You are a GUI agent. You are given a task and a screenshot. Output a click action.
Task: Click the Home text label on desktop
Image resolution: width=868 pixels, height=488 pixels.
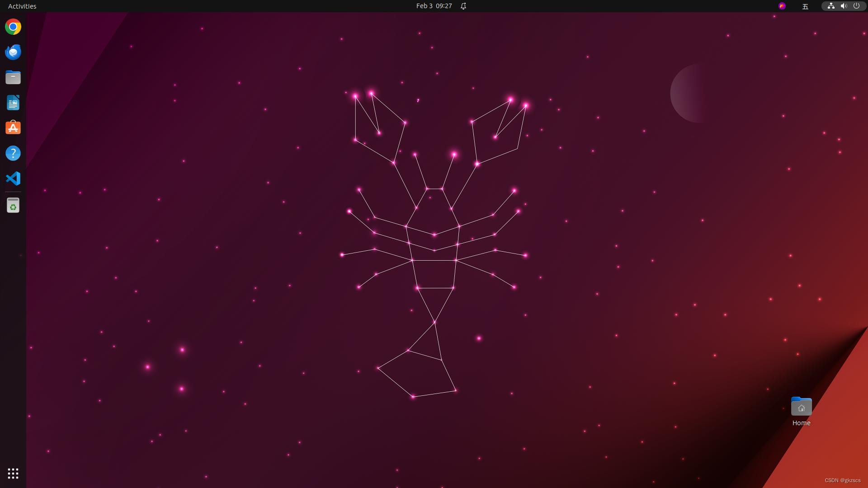click(801, 423)
